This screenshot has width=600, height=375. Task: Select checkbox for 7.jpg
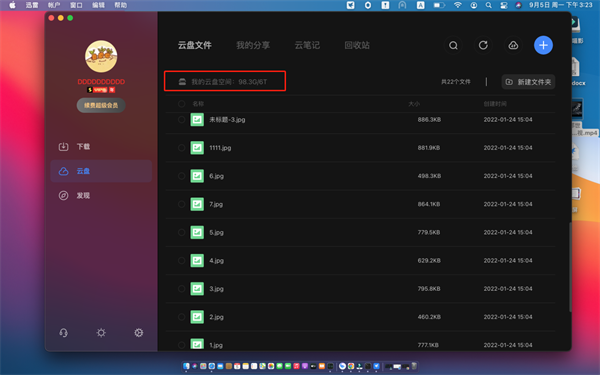click(182, 204)
